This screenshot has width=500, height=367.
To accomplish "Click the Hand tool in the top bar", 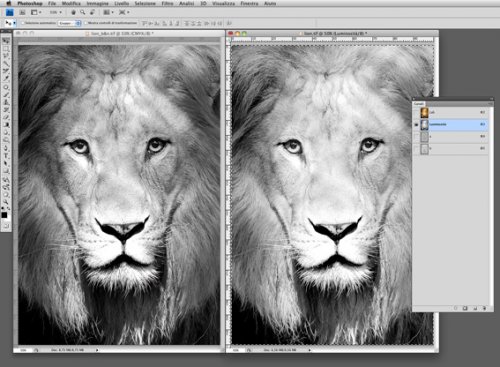I will [x=73, y=12].
